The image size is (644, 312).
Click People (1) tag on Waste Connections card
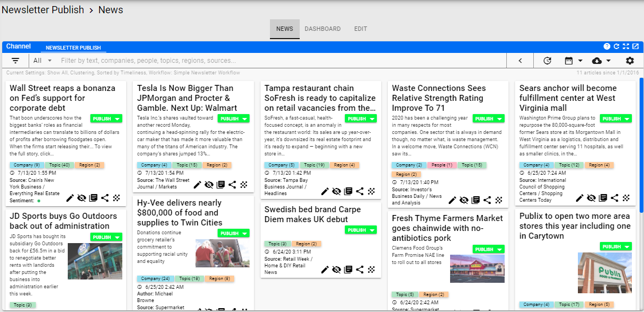tap(442, 165)
